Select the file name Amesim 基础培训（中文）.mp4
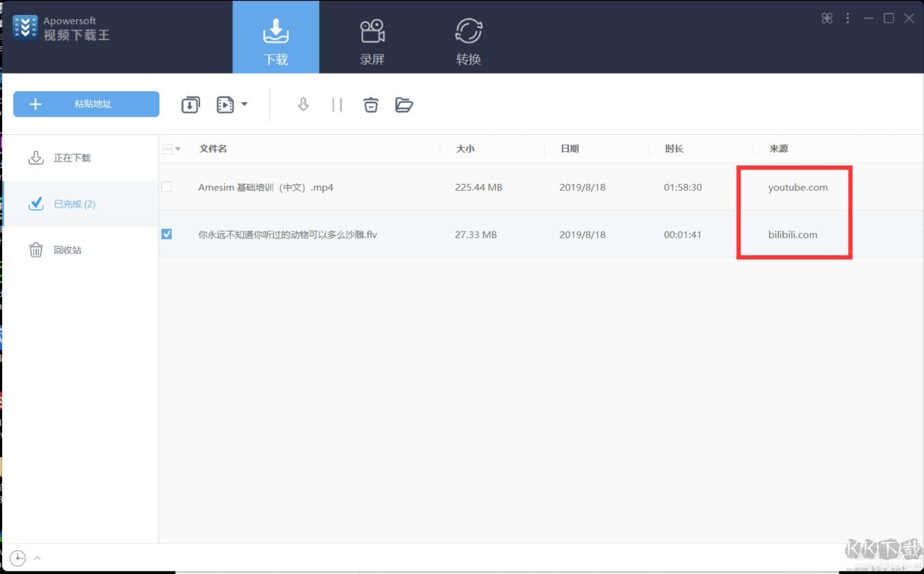The image size is (924, 574). [x=266, y=187]
